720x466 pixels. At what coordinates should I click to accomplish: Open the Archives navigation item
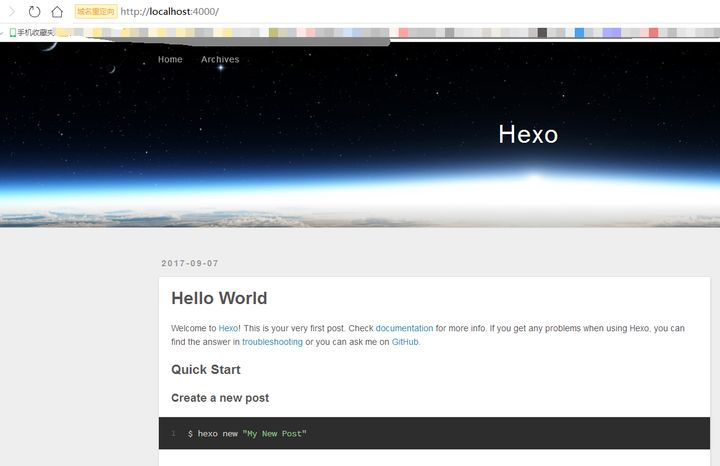[x=220, y=59]
